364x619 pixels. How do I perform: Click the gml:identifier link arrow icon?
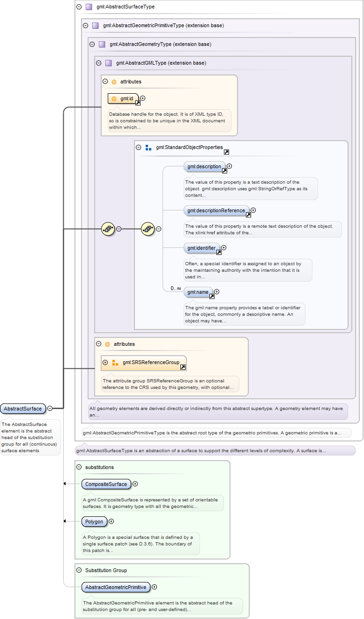point(219,252)
